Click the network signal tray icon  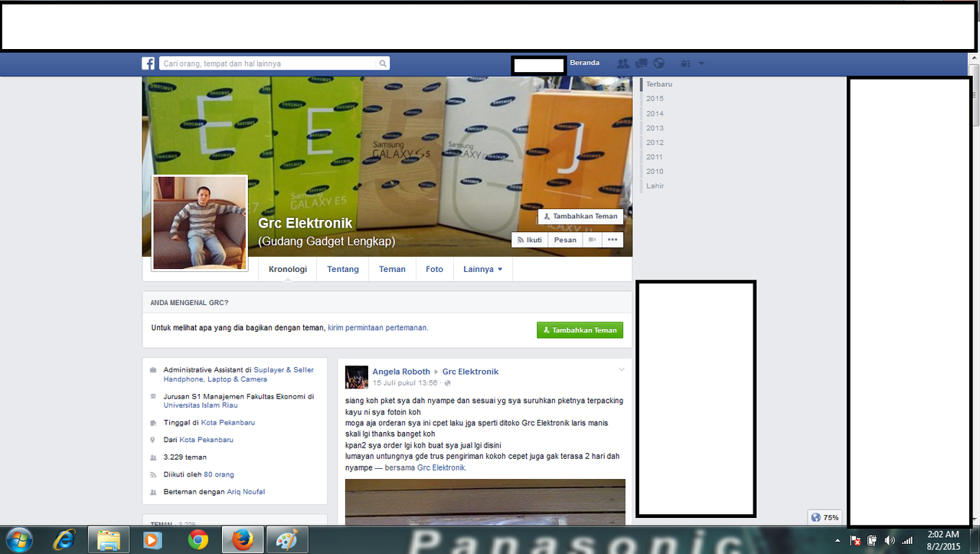coord(907,541)
